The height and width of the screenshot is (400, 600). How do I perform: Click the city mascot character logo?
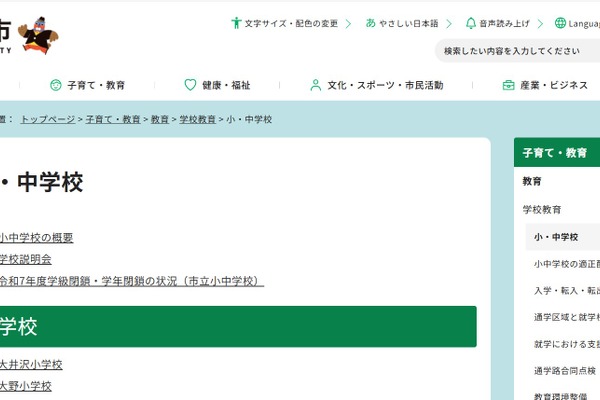(38, 35)
